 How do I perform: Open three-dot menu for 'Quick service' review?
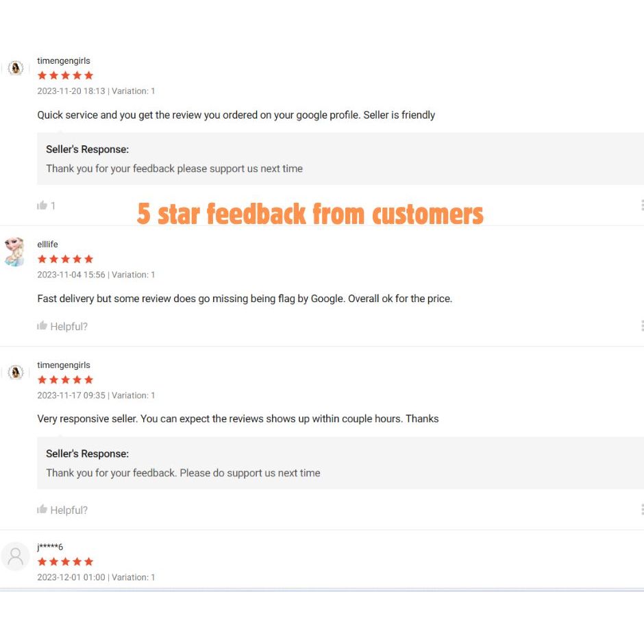[642, 206]
